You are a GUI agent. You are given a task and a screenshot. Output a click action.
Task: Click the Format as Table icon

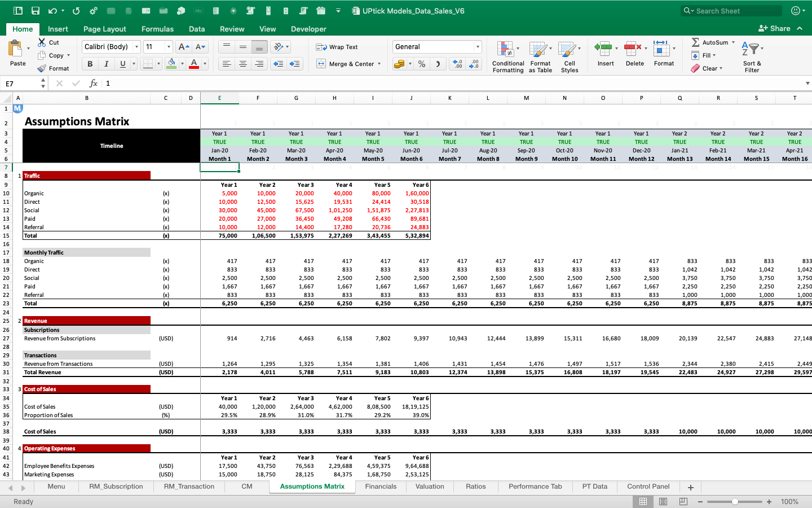pos(539,50)
